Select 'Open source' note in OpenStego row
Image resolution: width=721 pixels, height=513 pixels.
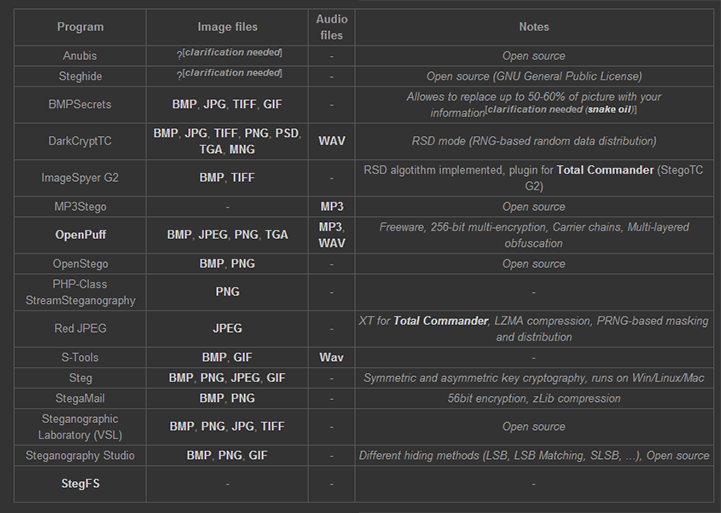click(x=534, y=264)
